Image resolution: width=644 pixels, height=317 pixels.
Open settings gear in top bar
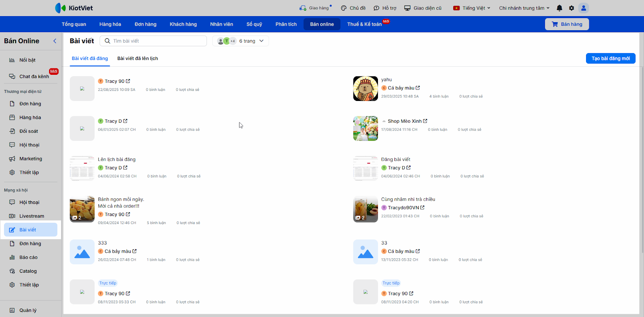pos(572,8)
